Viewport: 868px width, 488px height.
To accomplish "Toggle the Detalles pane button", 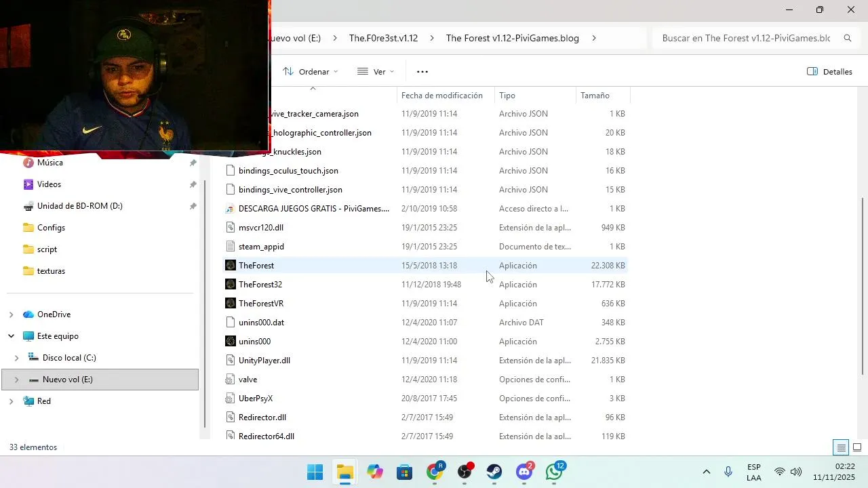I will pos(829,72).
